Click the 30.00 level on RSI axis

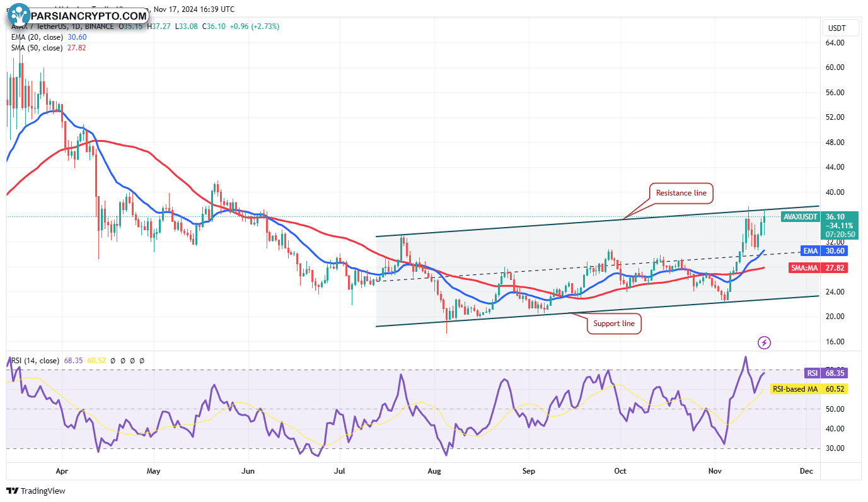tap(836, 448)
